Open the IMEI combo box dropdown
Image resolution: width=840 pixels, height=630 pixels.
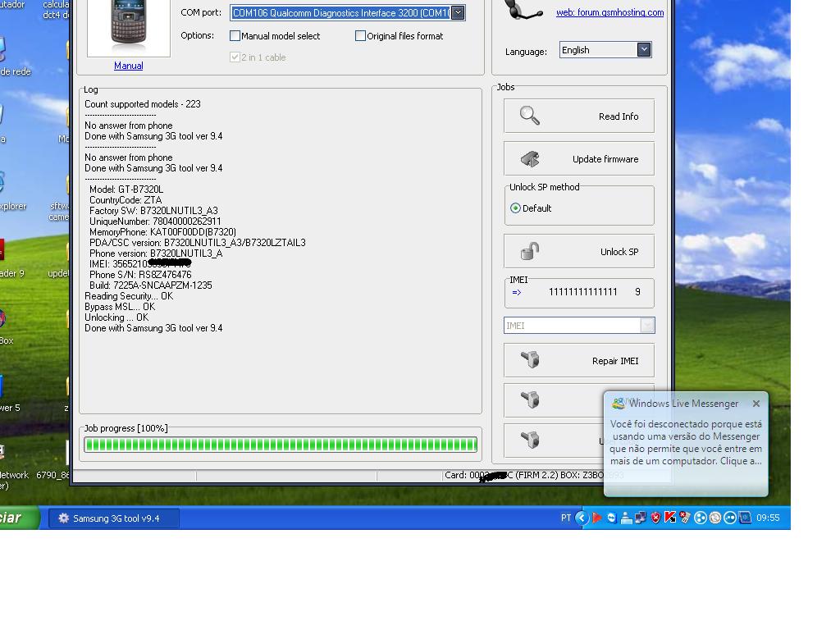[647, 325]
